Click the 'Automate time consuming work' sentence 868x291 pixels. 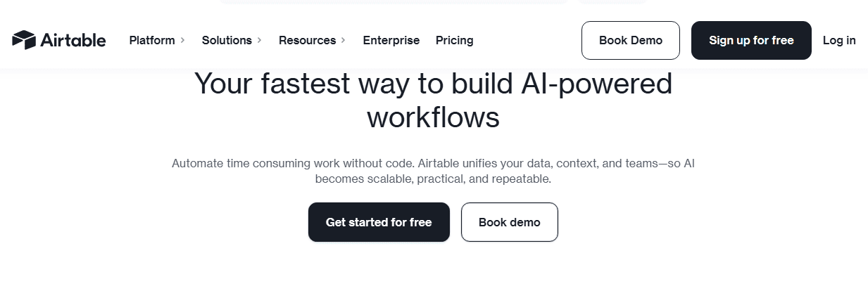(x=292, y=163)
